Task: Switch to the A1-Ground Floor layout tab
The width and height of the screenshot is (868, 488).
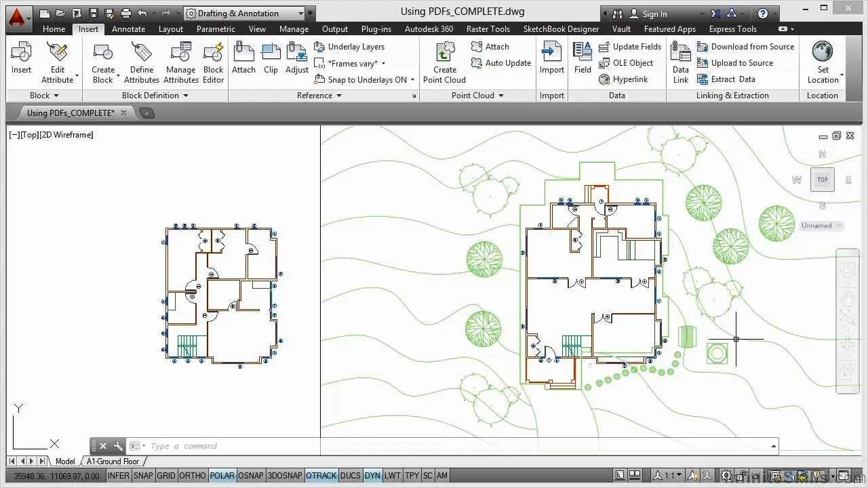Action: coord(113,462)
